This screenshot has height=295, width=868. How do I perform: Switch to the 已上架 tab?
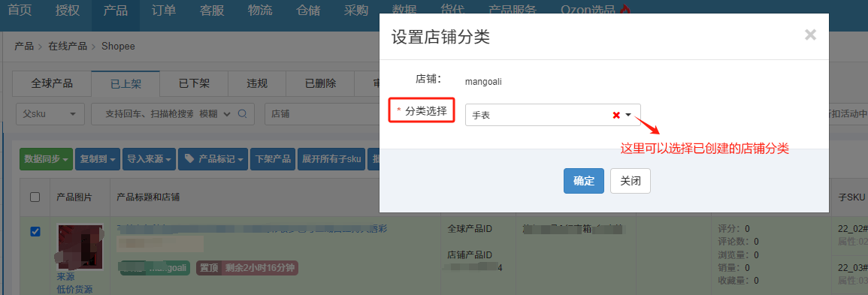pyautogui.click(x=126, y=84)
